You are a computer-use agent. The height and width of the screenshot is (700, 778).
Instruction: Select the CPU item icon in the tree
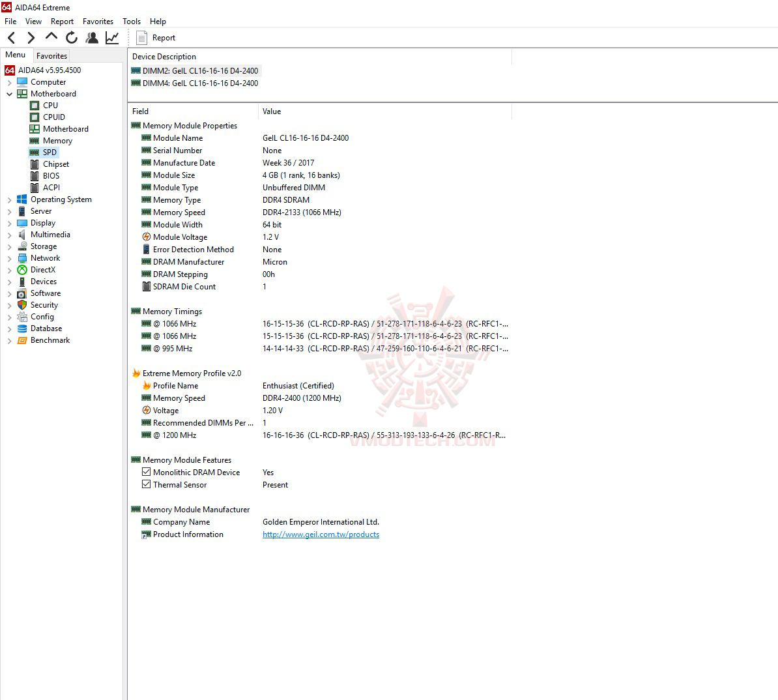pos(35,105)
